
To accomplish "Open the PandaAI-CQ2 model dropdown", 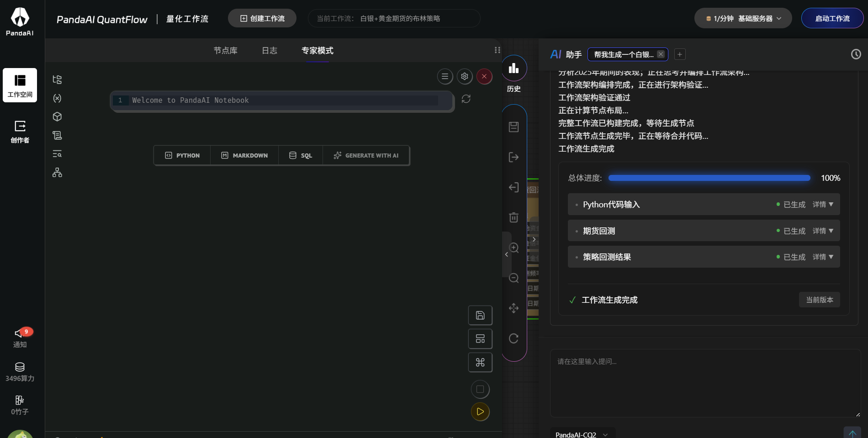I will 582,434.
